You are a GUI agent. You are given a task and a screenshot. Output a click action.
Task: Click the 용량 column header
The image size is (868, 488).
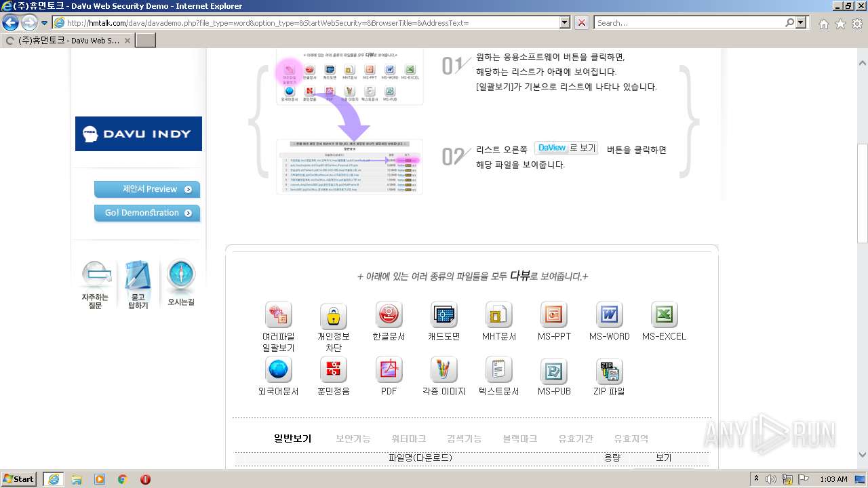point(612,457)
